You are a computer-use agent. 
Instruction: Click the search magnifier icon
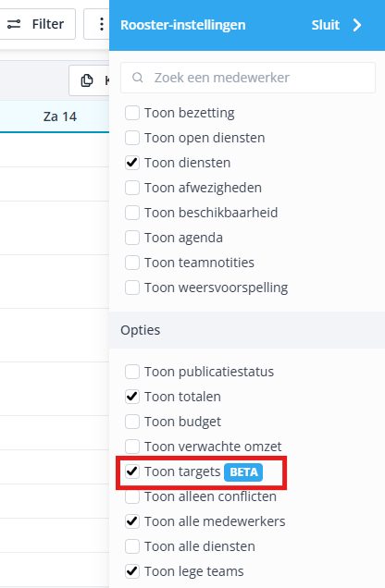pyautogui.click(x=138, y=78)
